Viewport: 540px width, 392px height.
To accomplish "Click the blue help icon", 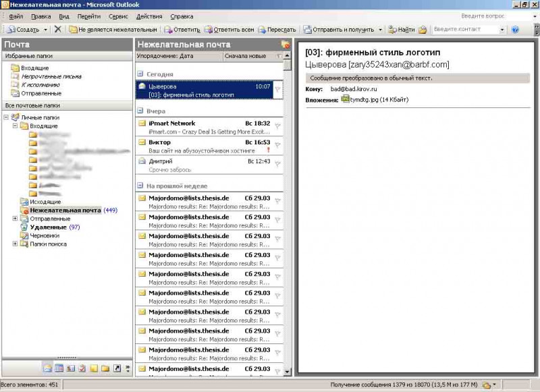I will pos(515,30).
